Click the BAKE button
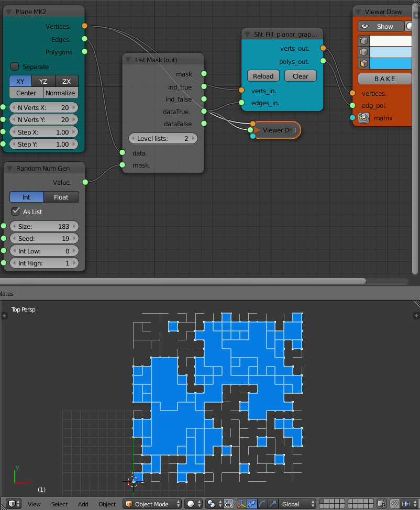The width and height of the screenshot is (420, 510). [x=385, y=79]
